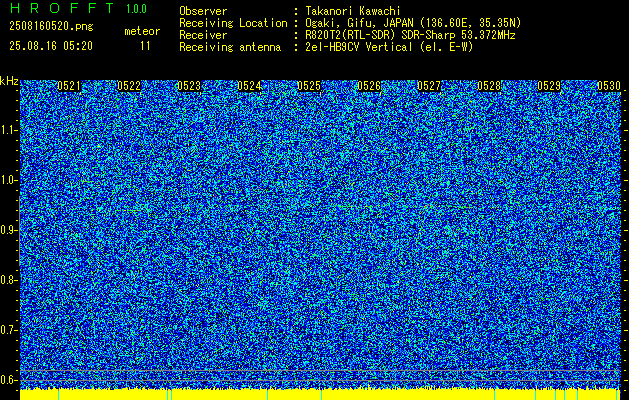
Task: Click the 1.0 frequency axis label
Action: 8,180
